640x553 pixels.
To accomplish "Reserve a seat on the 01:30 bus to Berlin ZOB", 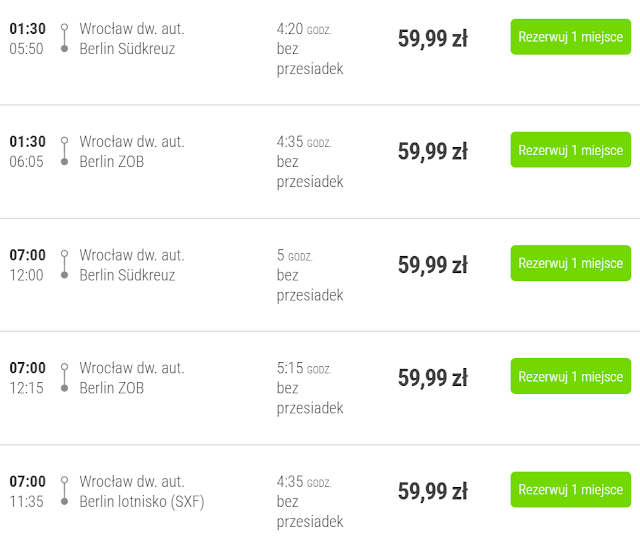I will (x=570, y=150).
